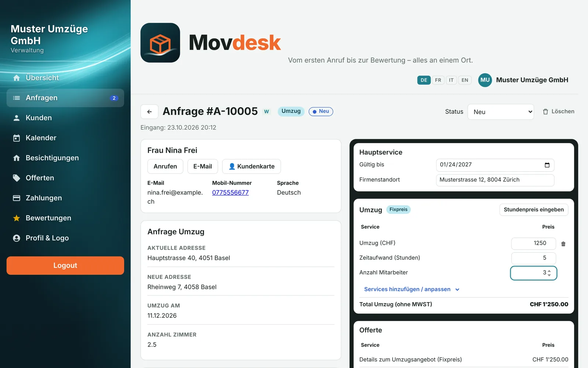Click the Gültig bis date field

point(495,165)
